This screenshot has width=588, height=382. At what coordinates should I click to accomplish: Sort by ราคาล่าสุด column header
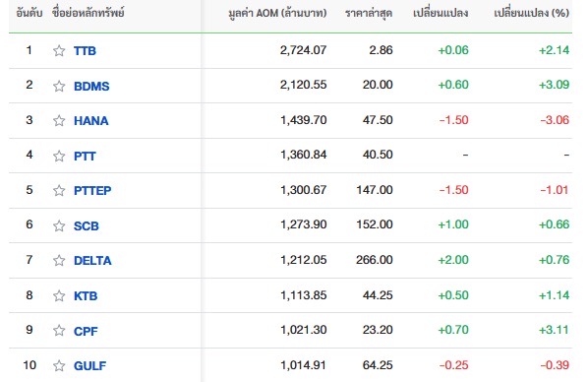point(369,13)
